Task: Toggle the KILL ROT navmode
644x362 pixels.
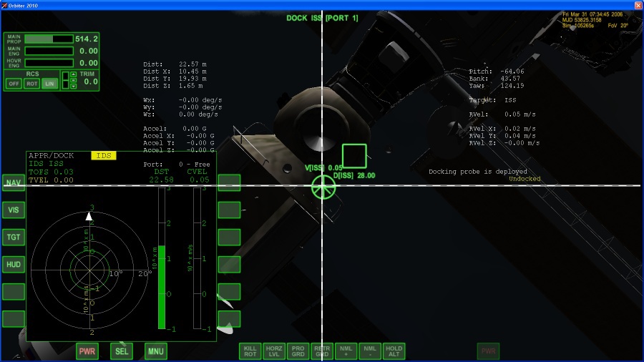Action: [250, 351]
